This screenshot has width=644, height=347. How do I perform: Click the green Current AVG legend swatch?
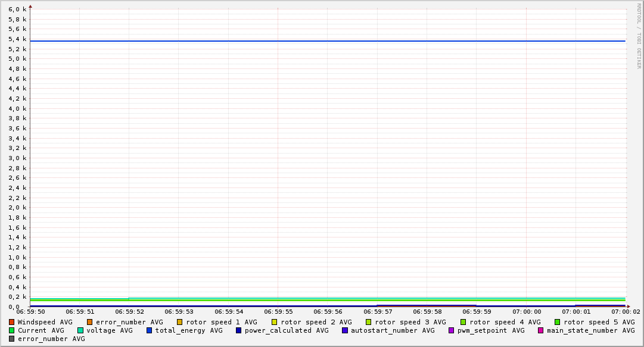pos(12,330)
